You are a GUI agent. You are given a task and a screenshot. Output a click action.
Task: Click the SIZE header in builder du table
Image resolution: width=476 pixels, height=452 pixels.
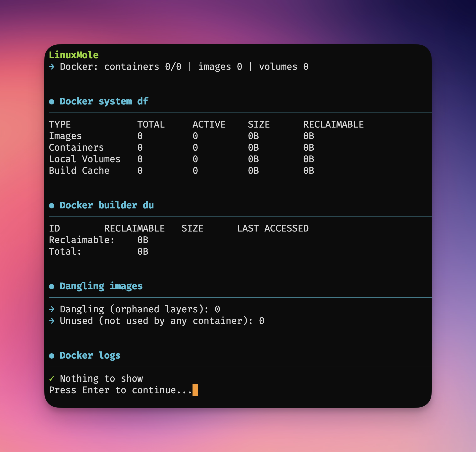click(x=193, y=229)
